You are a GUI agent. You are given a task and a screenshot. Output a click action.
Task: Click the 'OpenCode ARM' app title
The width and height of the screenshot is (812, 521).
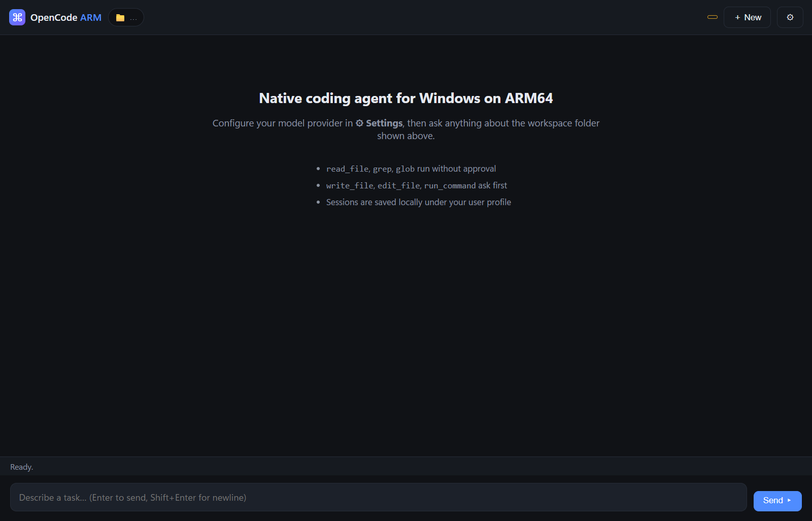click(66, 17)
